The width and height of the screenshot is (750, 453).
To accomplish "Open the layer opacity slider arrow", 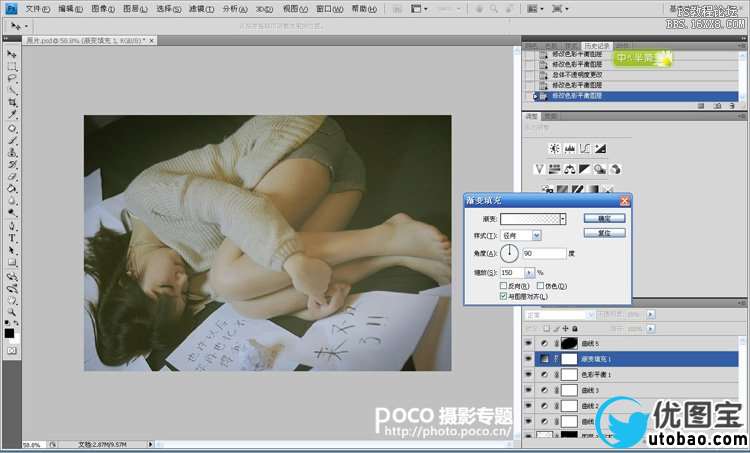I will click(x=651, y=315).
